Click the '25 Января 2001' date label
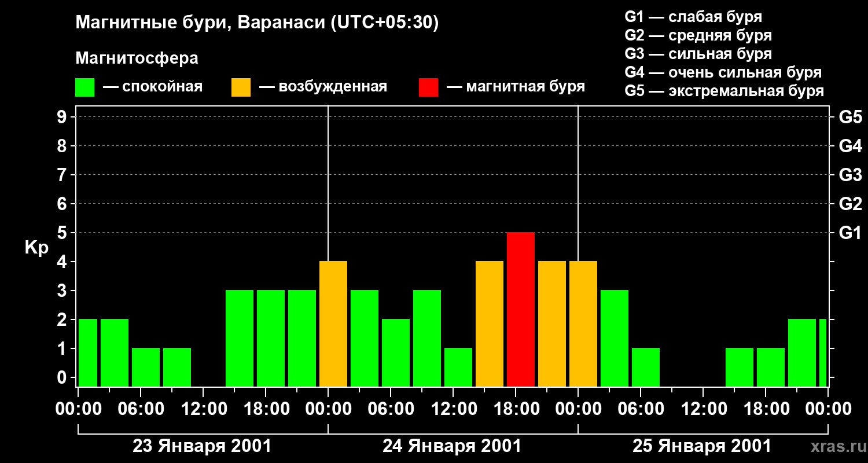This screenshot has height=463, width=868. (702, 446)
